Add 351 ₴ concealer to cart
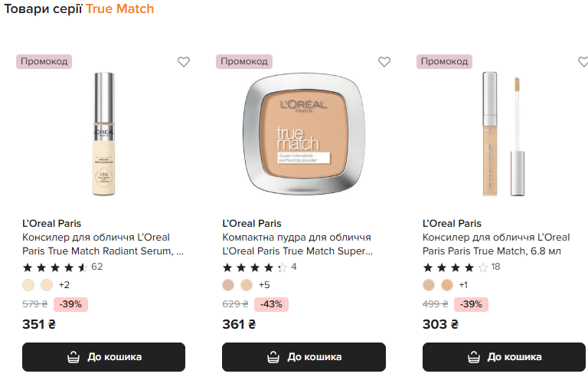The width and height of the screenshot is (588, 377). (103, 357)
